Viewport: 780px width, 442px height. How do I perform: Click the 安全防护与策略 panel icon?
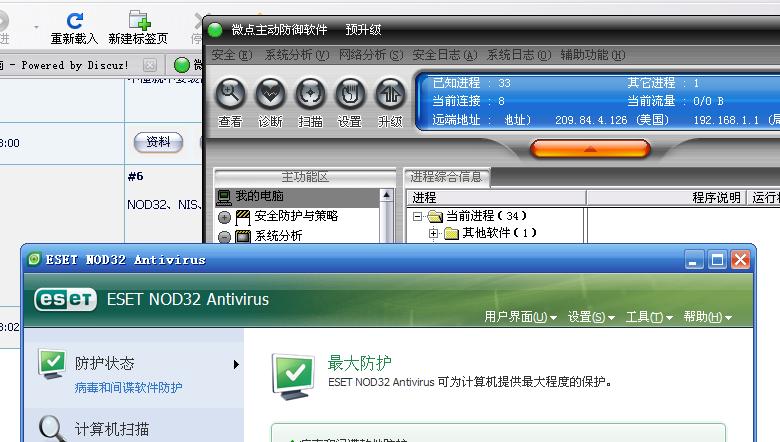coord(243,217)
